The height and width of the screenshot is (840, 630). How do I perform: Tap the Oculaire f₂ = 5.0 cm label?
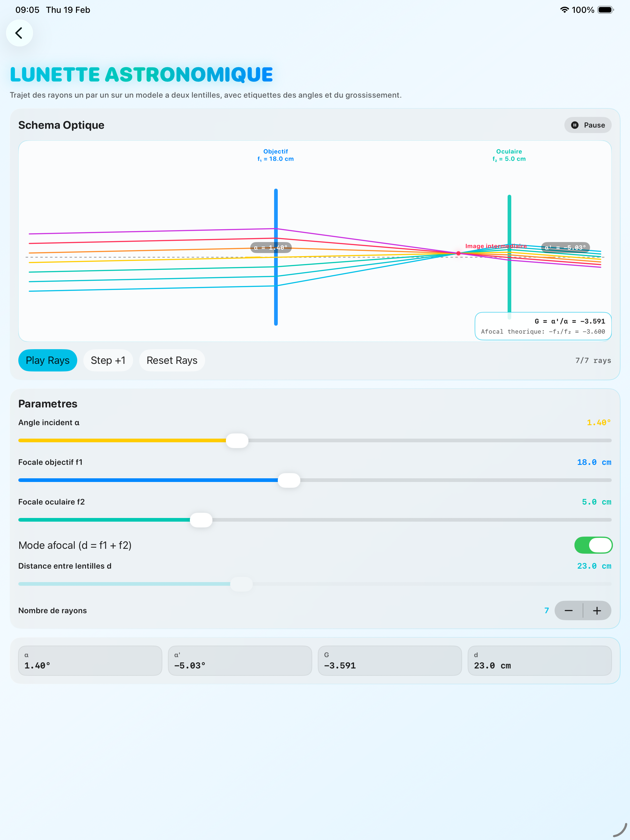[x=509, y=155]
